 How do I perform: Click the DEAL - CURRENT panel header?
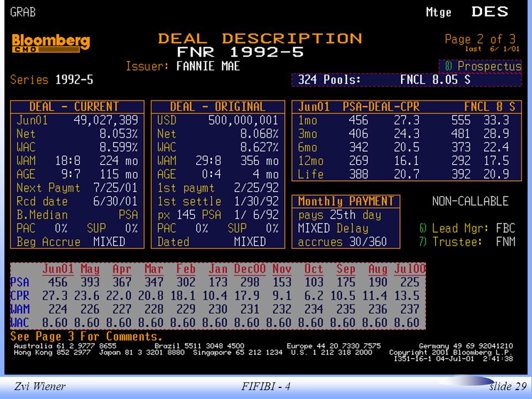(78, 107)
